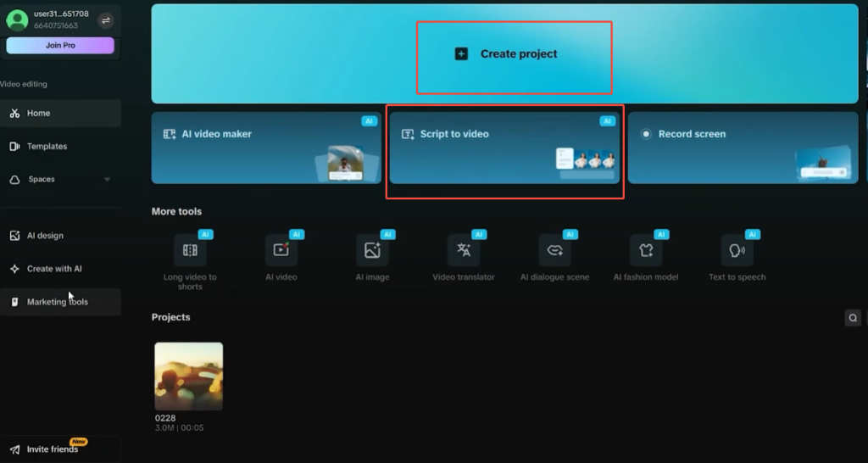Open Templates section in sidebar
This screenshot has width=868, height=463.
coord(60,146)
